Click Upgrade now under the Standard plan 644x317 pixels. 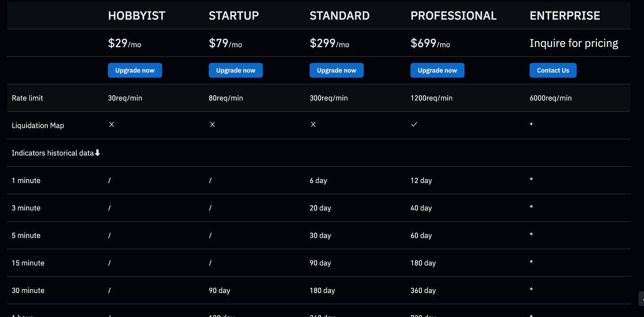(x=337, y=70)
